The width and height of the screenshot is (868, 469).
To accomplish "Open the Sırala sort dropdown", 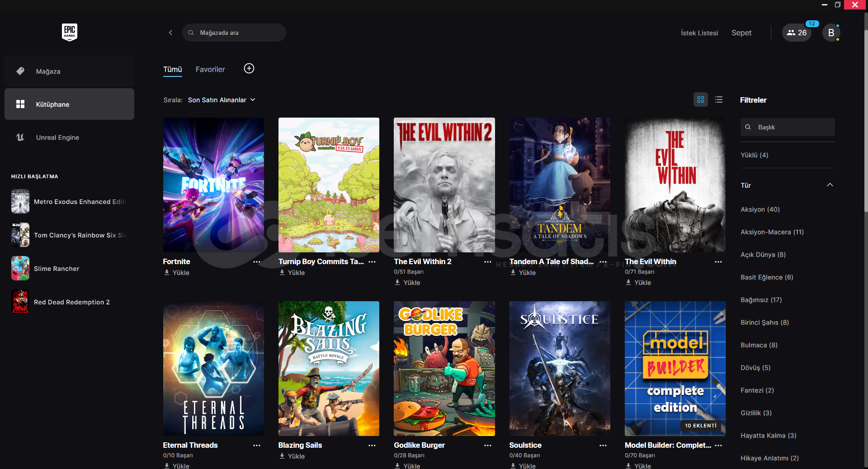I will [x=222, y=100].
